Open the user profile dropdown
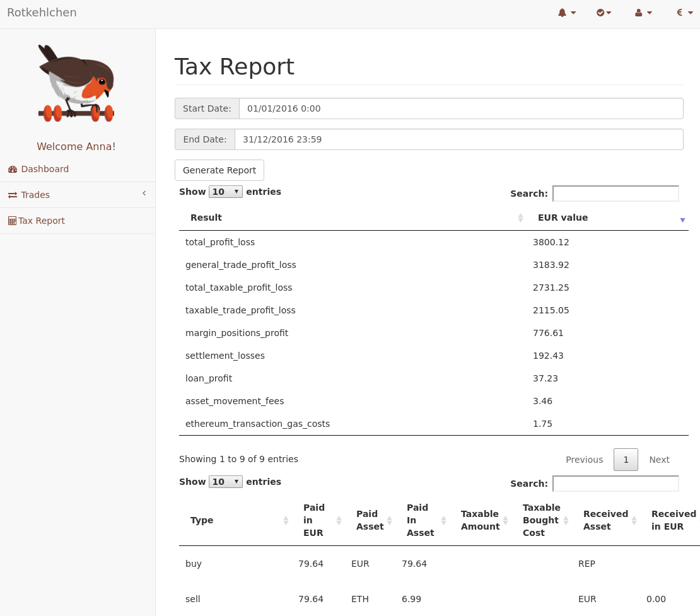Image resolution: width=700 pixels, height=616 pixels. point(643,13)
